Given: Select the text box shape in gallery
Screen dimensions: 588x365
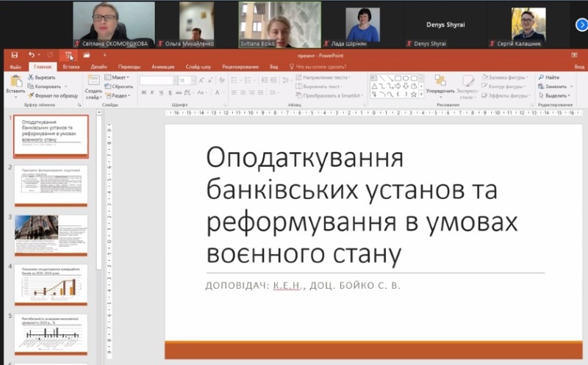Looking at the screenshot, I should tap(374, 79).
